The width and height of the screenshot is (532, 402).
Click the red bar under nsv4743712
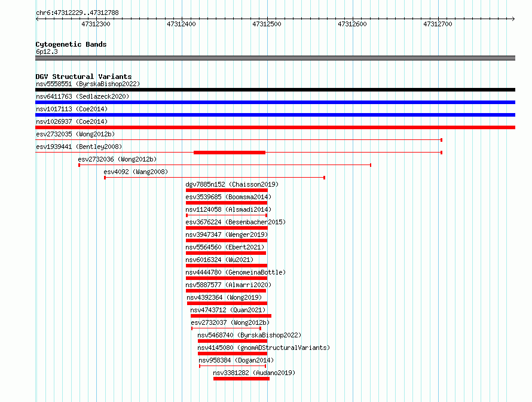click(x=231, y=316)
